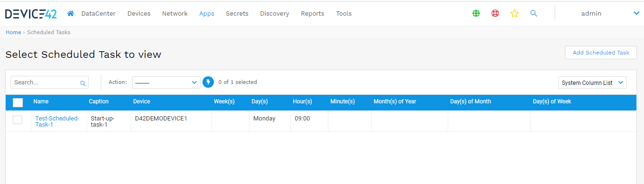This screenshot has width=644, height=184.
Task: Focus the Search text field
Action: 45,83
